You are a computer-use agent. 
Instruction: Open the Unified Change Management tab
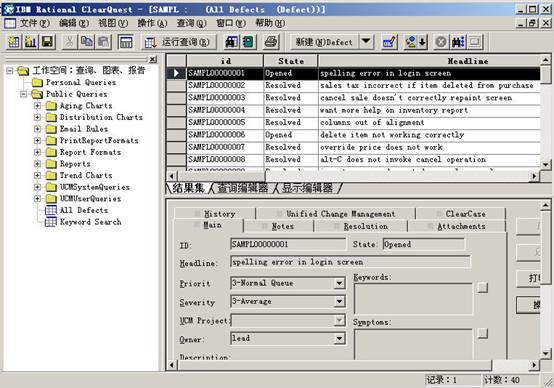coord(336,213)
